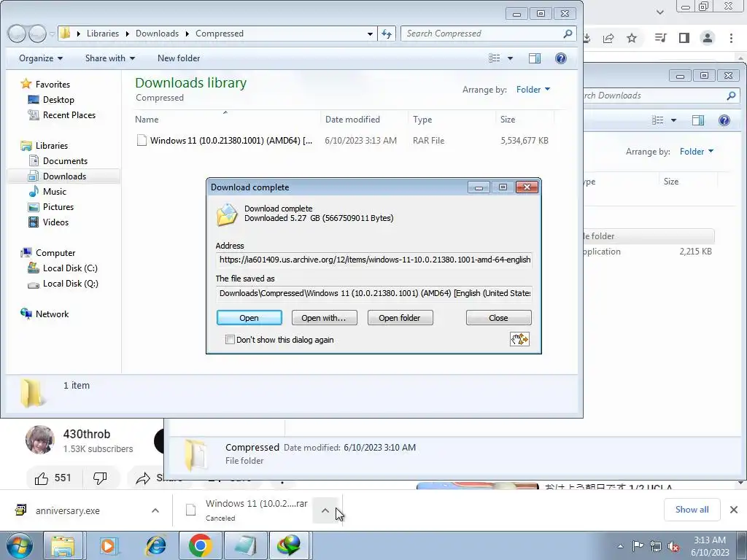The width and height of the screenshot is (747, 560).
Task: Select Recent Places in navigation pane
Action: (69, 114)
